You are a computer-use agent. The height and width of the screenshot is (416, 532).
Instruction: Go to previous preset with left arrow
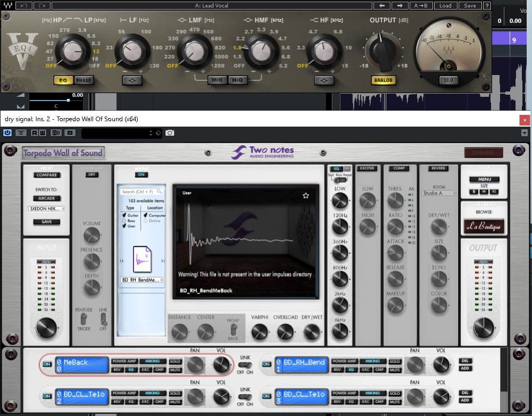click(381, 5)
